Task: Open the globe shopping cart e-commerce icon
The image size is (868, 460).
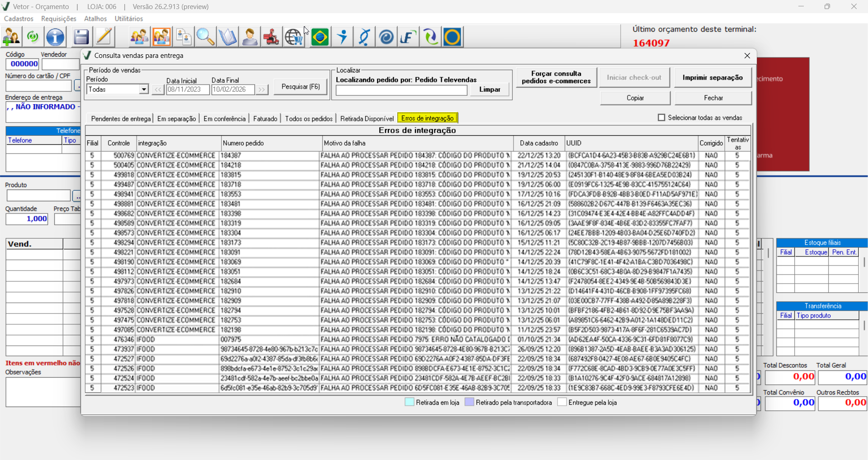Action: point(294,37)
